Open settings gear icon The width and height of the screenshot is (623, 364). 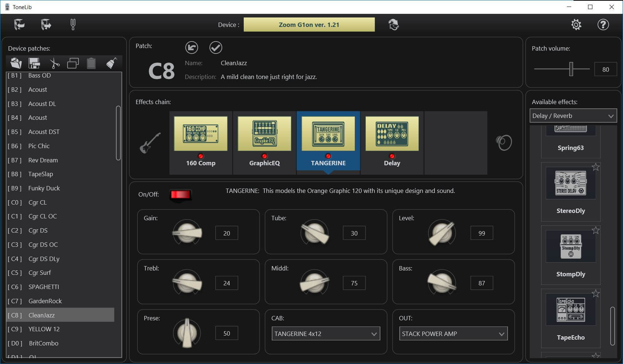pos(576,24)
